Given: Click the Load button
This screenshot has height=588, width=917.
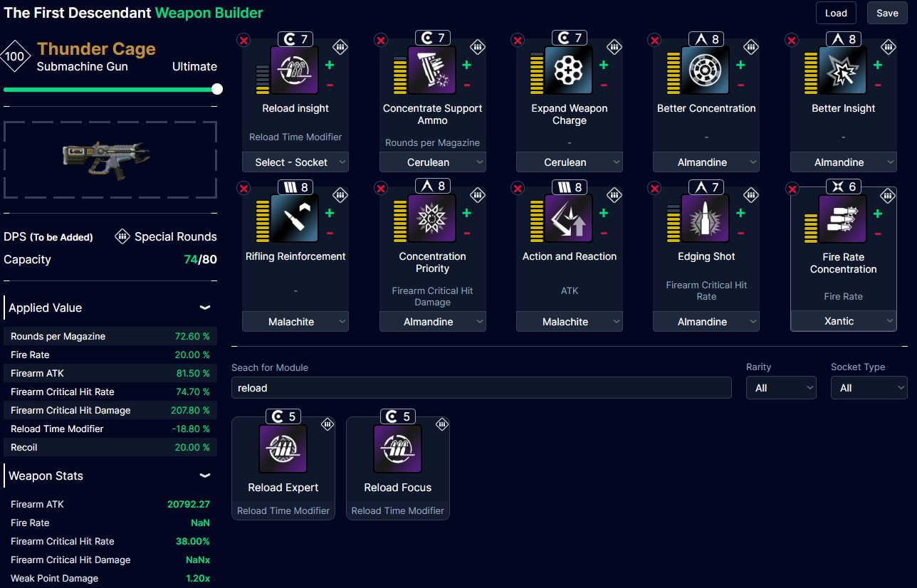Looking at the screenshot, I should point(836,13).
